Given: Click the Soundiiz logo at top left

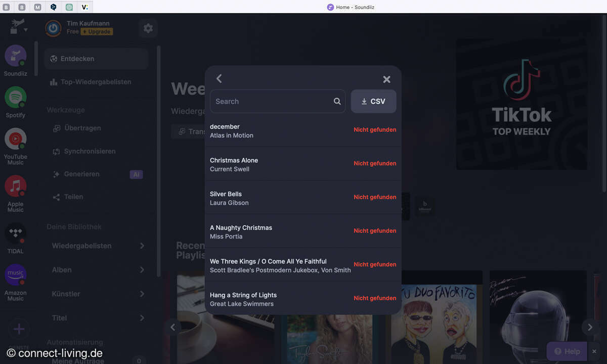Looking at the screenshot, I should [17, 25].
